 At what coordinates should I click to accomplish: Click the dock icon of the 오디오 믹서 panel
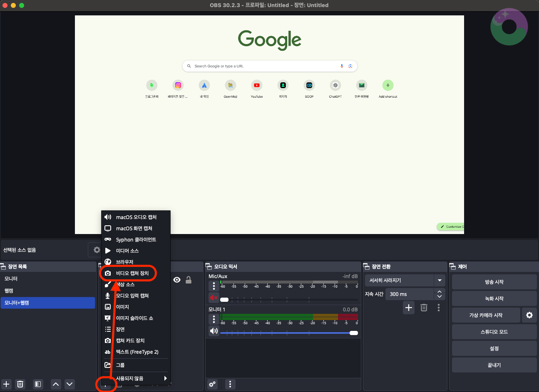[209, 266]
